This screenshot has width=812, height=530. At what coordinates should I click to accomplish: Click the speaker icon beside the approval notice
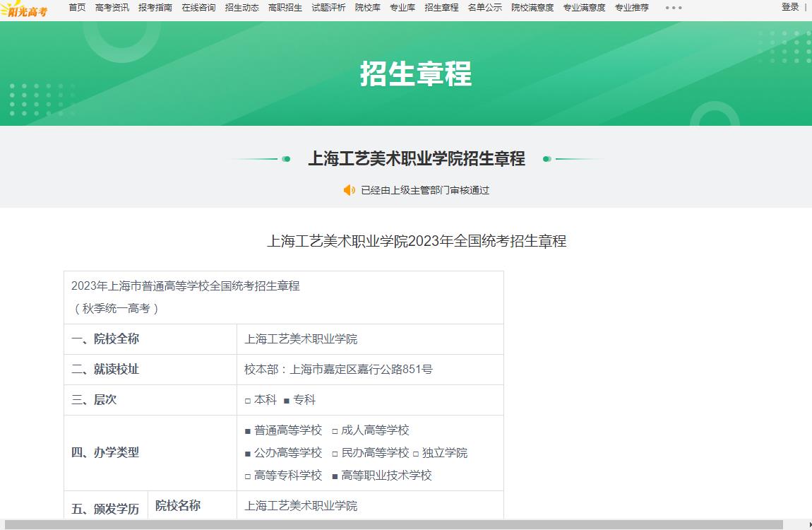[350, 190]
